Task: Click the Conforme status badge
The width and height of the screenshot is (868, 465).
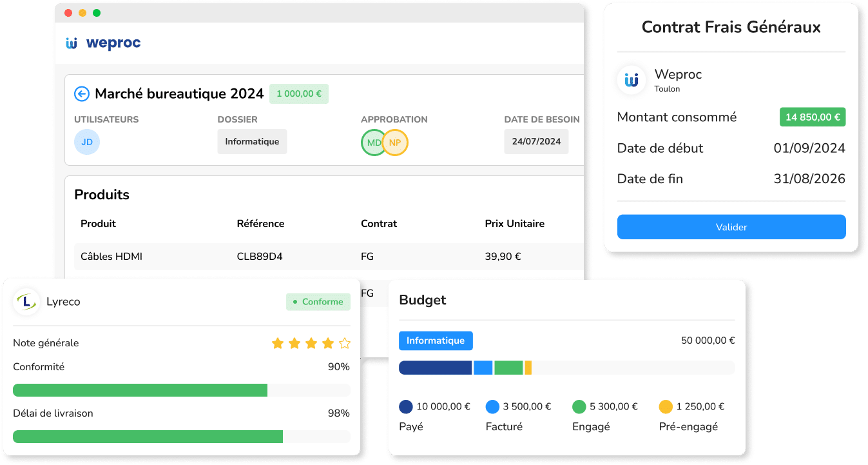Action: [x=318, y=302]
